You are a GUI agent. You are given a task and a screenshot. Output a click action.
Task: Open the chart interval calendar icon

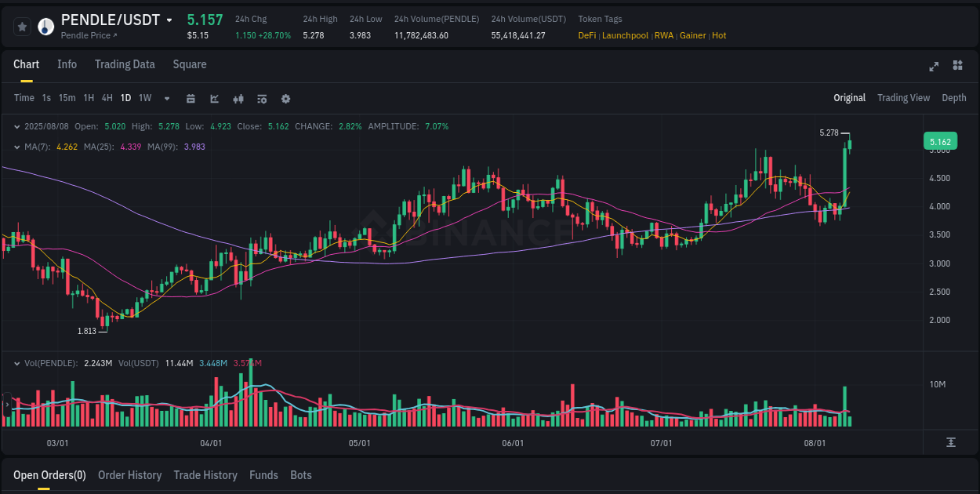coord(191,99)
